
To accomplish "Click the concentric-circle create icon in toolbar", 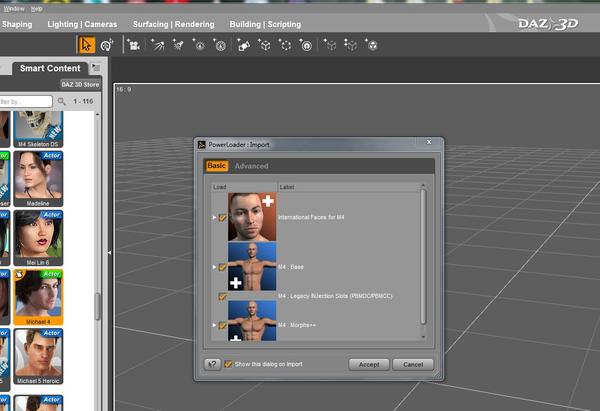I will 306,45.
